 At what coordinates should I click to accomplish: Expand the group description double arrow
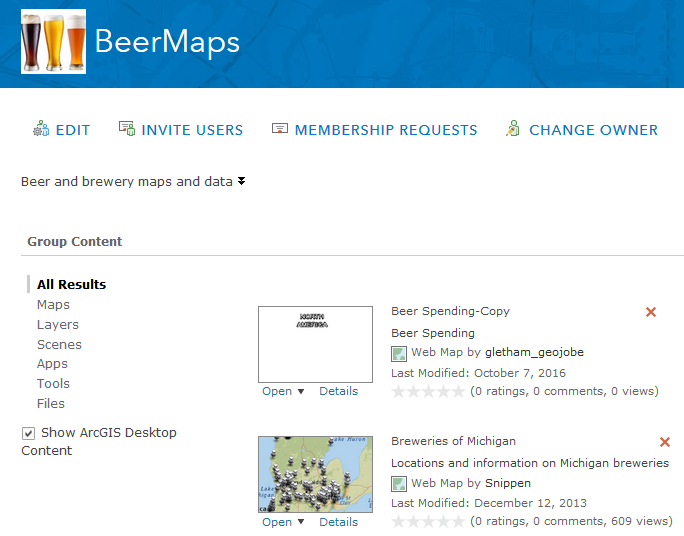click(241, 182)
